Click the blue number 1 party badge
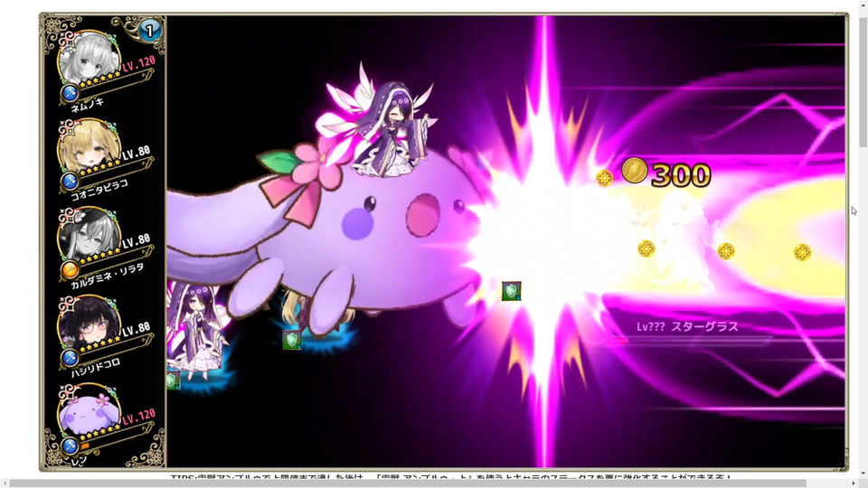868x488 pixels. [x=149, y=31]
